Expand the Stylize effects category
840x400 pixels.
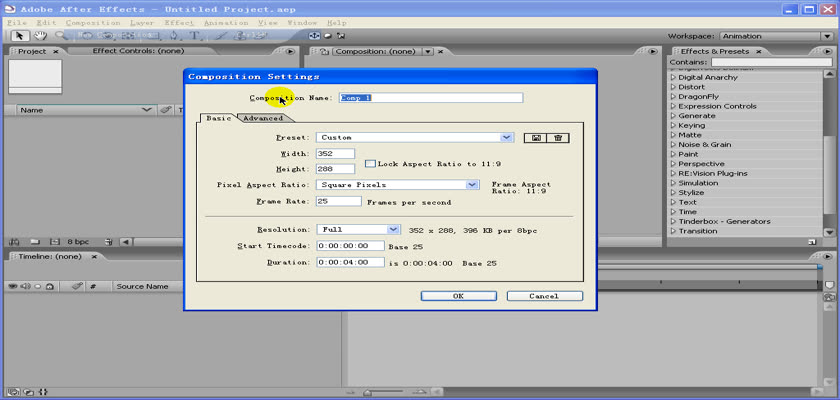point(674,193)
